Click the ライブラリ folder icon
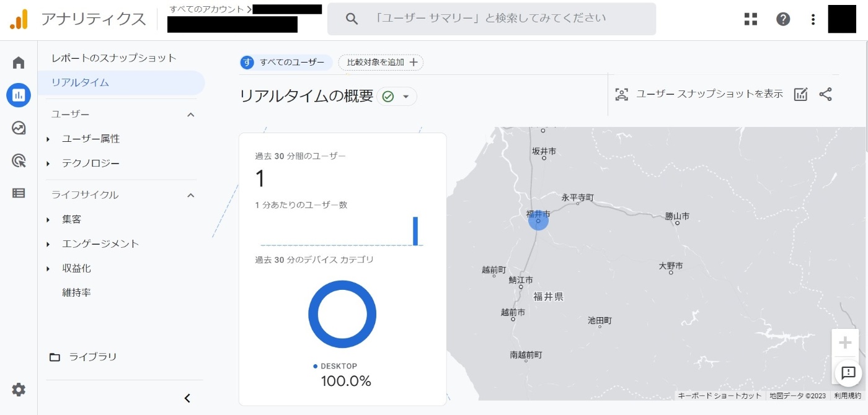This screenshot has width=868, height=415. (x=55, y=357)
